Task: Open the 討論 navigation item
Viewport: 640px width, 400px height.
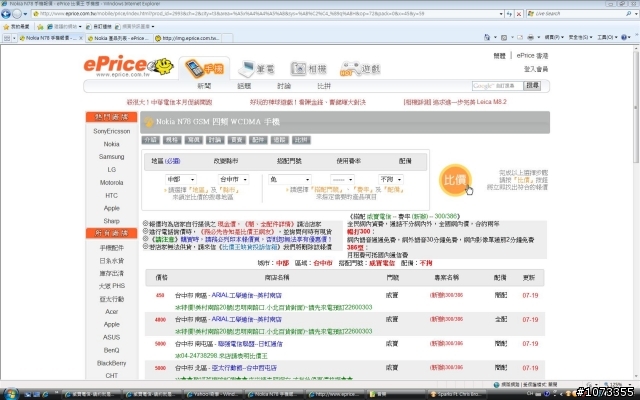Action: click(x=284, y=86)
